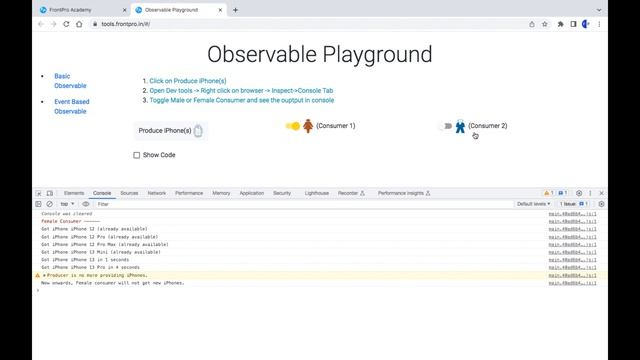Image resolution: width=640 pixels, height=360 pixels.
Task: Click the 'Toggle Male or Female Consumer' link
Action: click(x=242, y=100)
